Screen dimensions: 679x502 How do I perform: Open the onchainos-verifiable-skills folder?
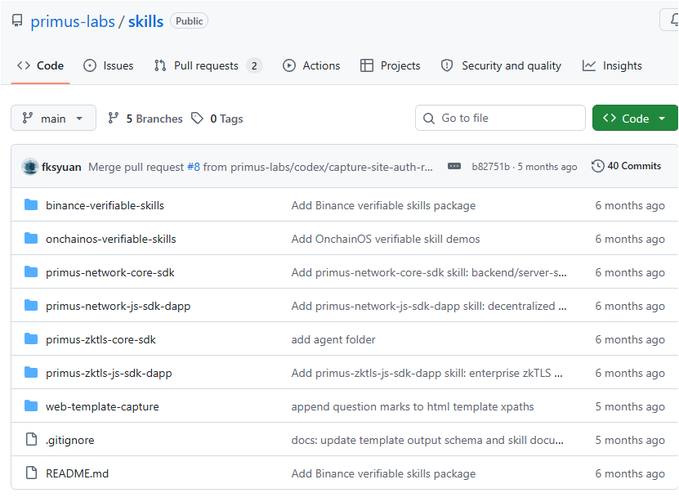pos(111,239)
